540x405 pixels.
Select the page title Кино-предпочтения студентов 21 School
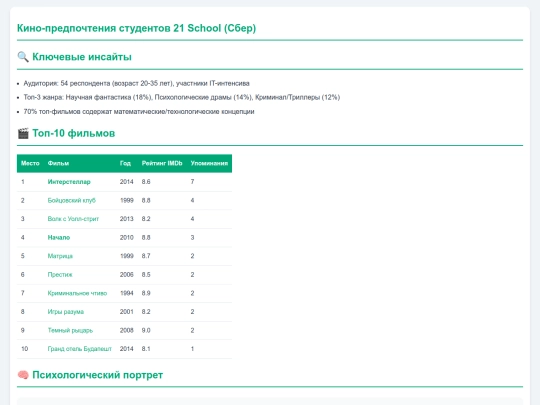pyautogui.click(x=136, y=28)
